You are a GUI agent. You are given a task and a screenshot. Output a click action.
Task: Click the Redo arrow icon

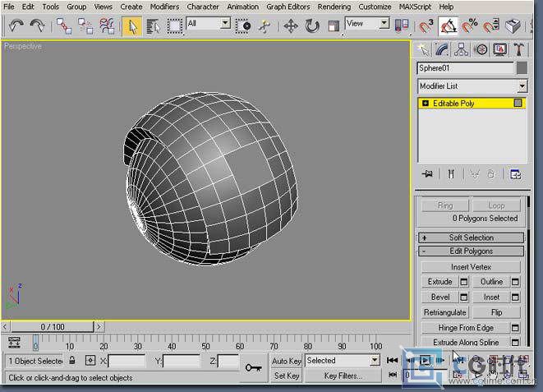37,25
